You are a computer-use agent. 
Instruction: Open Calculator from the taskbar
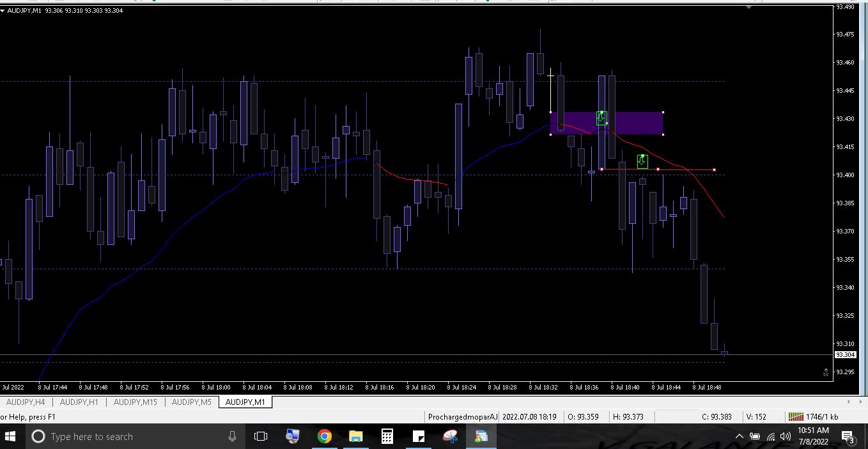point(387,436)
